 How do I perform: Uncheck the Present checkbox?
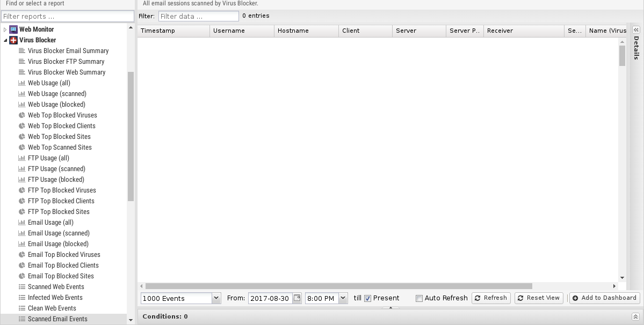point(367,298)
